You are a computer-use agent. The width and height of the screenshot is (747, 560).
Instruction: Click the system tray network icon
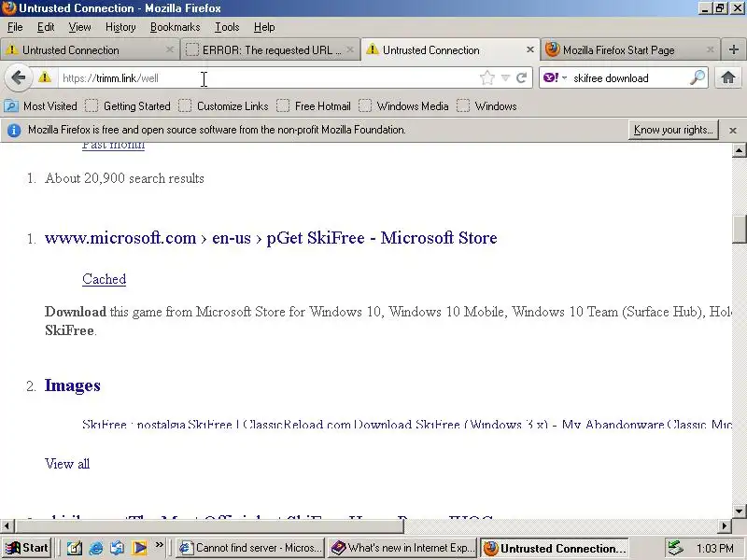[674, 548]
